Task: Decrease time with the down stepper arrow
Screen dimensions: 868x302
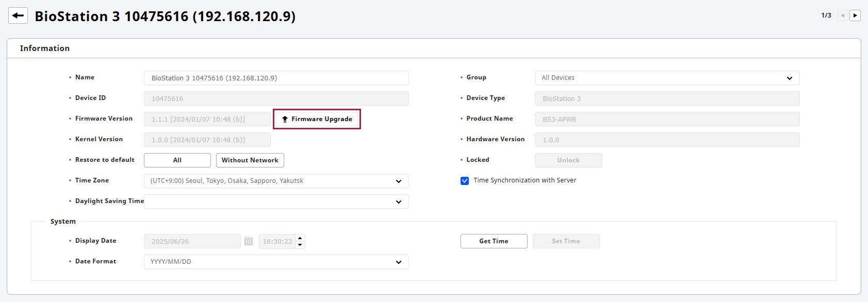Action: (300, 245)
